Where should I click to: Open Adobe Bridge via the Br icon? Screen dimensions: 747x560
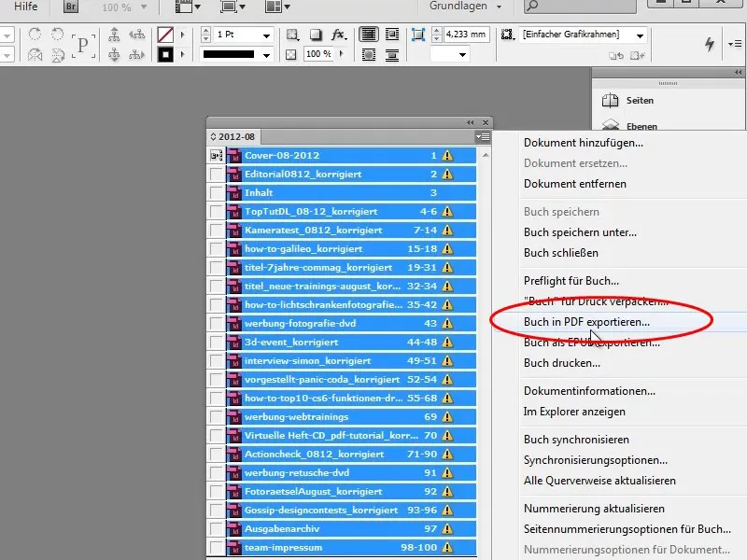[71, 7]
